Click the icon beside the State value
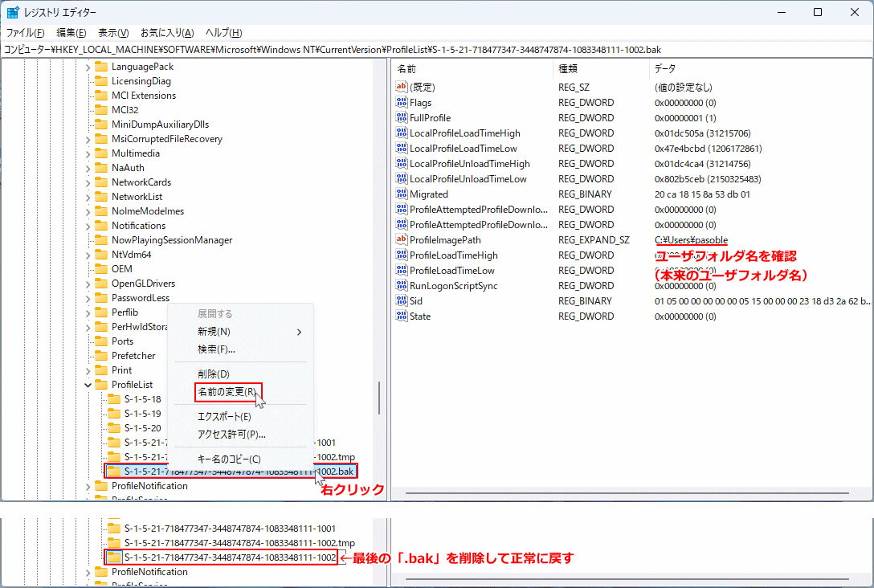The width and height of the screenshot is (874, 588). click(x=402, y=316)
